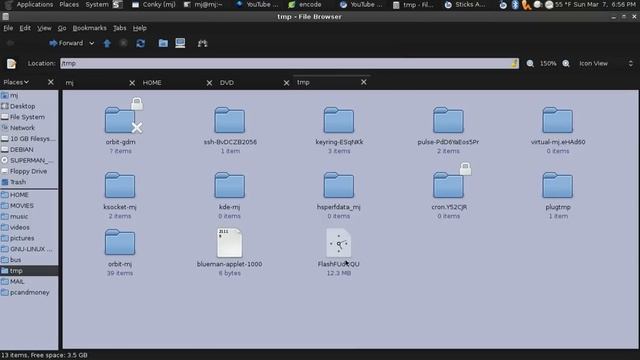The width and height of the screenshot is (640, 360).
Task: Select the keyring-ESqNKk folder
Action: (339, 121)
